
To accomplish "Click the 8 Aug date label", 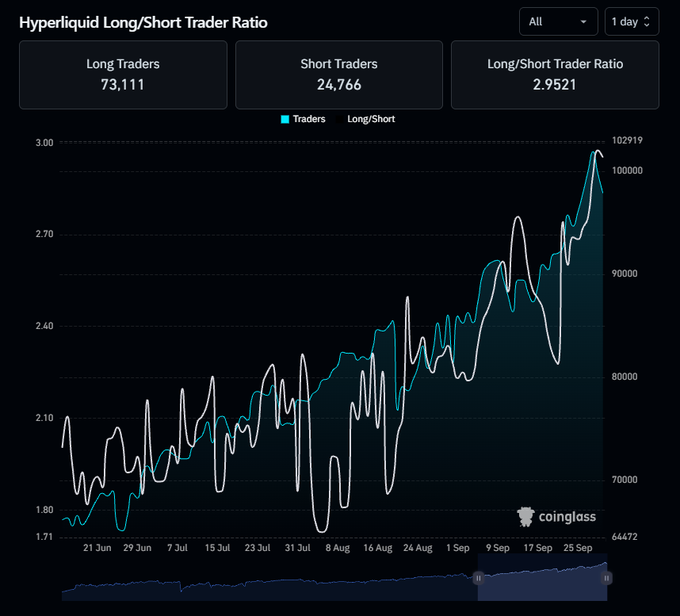I will (x=338, y=548).
